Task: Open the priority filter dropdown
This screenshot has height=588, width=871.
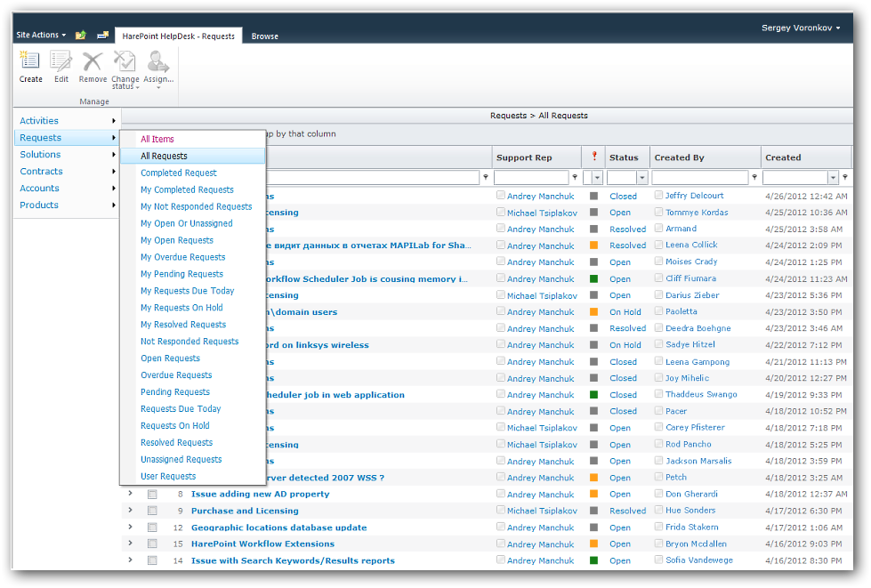Action: (x=597, y=178)
